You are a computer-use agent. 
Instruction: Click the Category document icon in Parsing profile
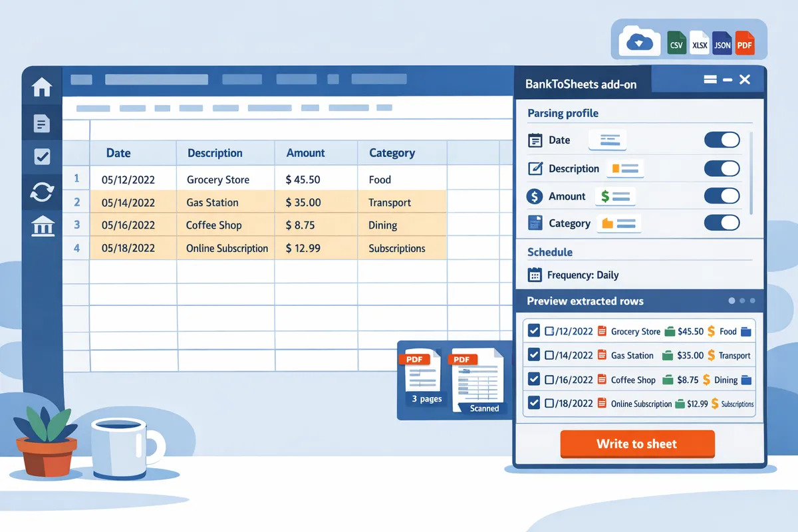click(535, 223)
